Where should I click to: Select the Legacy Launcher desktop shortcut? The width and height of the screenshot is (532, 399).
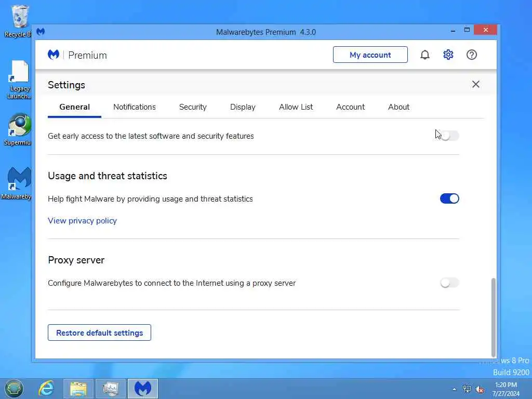[x=19, y=80]
